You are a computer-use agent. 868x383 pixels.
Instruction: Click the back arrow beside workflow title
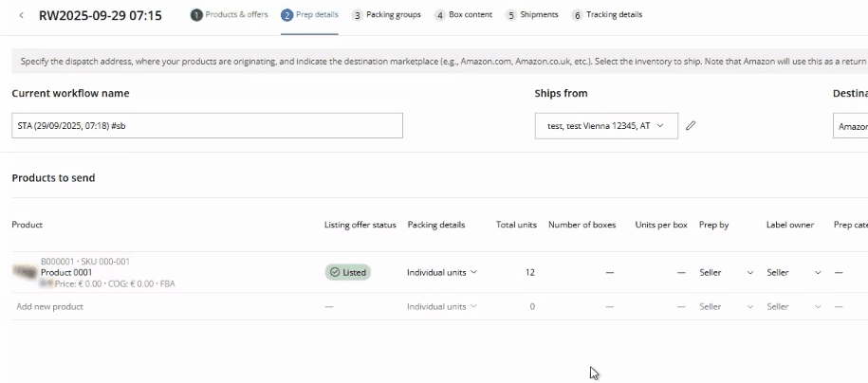[22, 16]
